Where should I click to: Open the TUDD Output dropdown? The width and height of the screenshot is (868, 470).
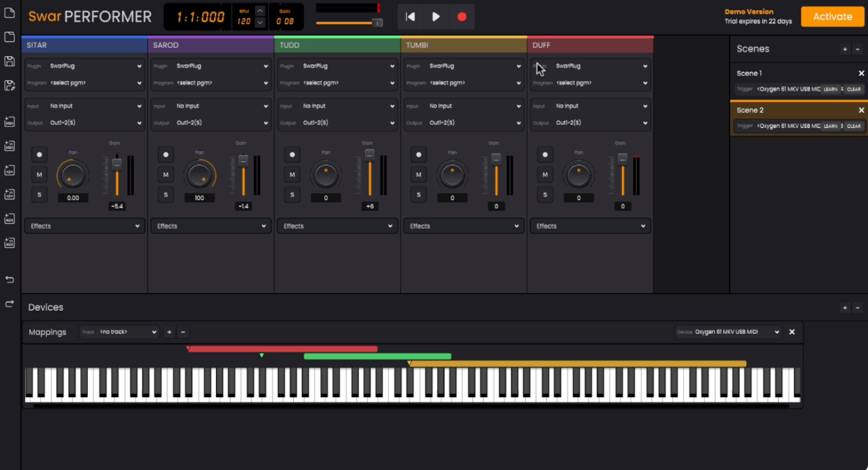(337, 123)
